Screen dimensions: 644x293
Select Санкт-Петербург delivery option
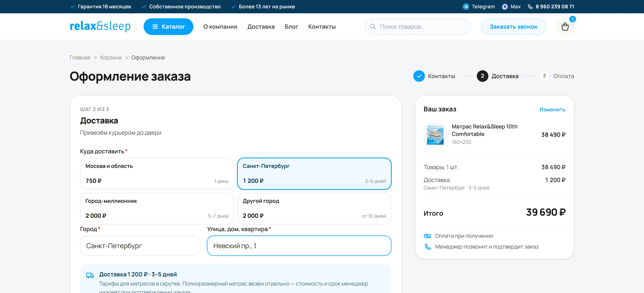[314, 174]
